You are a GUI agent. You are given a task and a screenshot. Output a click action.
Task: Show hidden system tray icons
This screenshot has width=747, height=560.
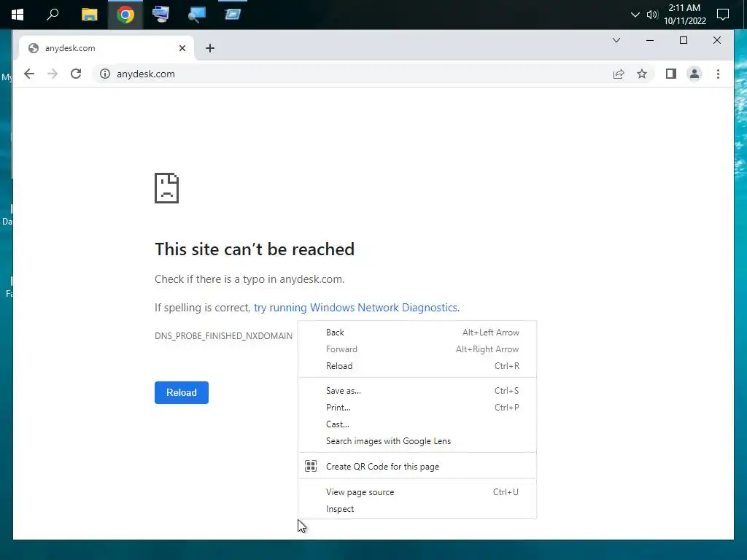635,15
